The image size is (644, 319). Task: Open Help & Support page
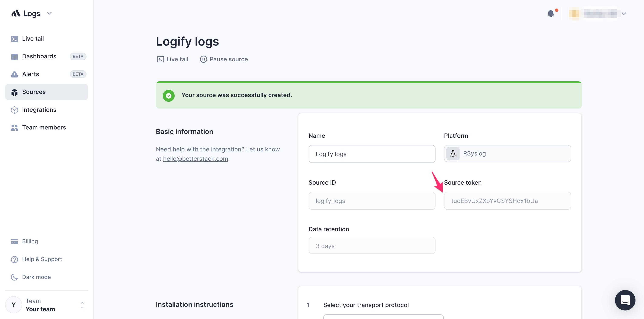pyautogui.click(x=42, y=259)
